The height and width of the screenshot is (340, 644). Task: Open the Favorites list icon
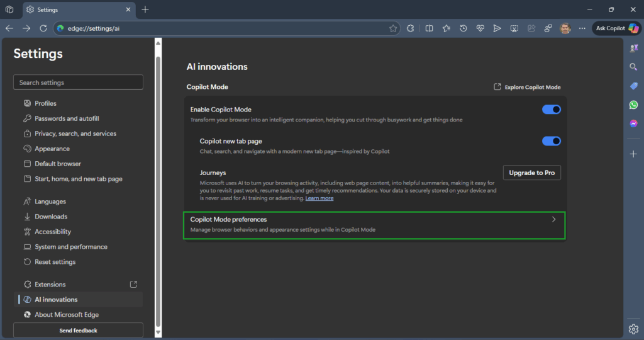coord(446,28)
